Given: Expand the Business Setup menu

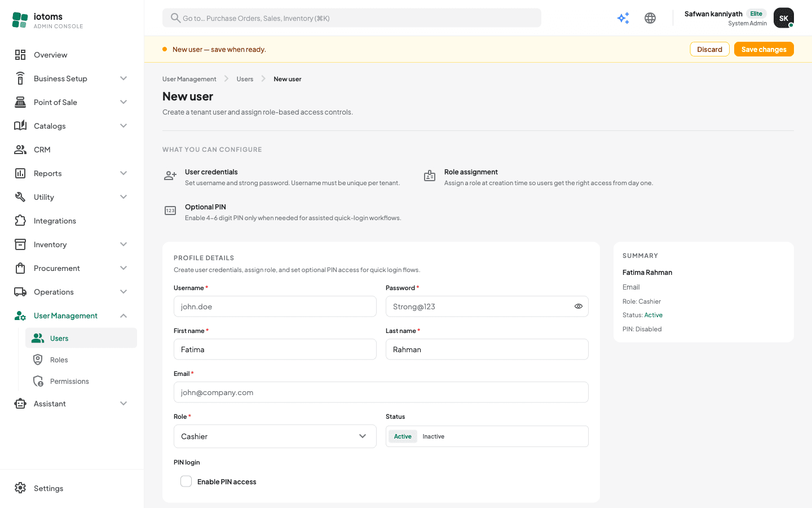Looking at the screenshot, I should (72, 78).
